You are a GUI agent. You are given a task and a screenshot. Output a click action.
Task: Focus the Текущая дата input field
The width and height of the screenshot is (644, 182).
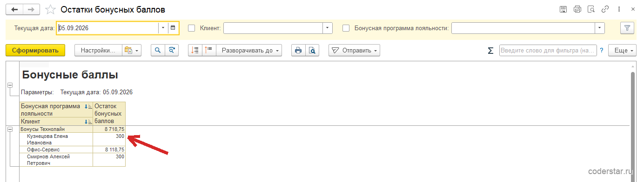coord(107,28)
